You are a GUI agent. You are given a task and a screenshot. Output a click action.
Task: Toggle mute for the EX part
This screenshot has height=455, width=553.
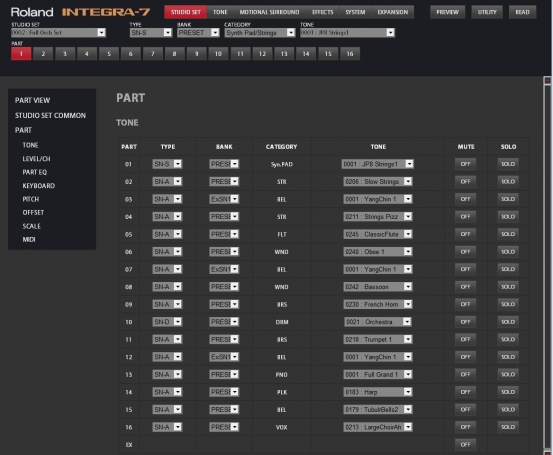pos(466,444)
